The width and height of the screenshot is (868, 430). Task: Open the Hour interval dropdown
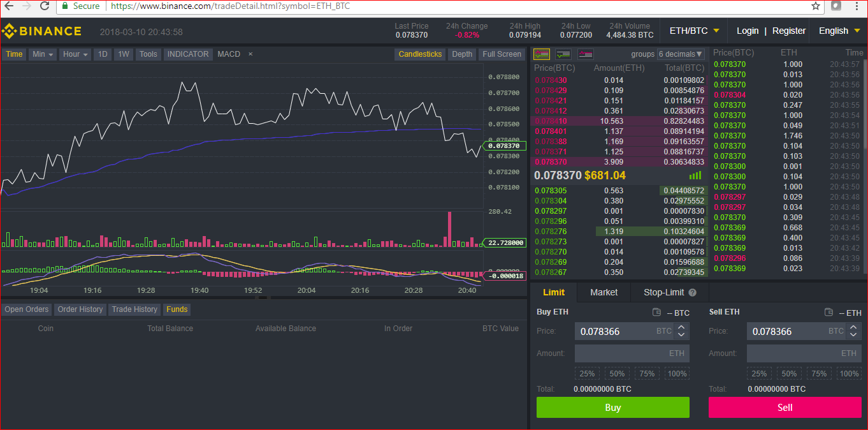click(75, 54)
